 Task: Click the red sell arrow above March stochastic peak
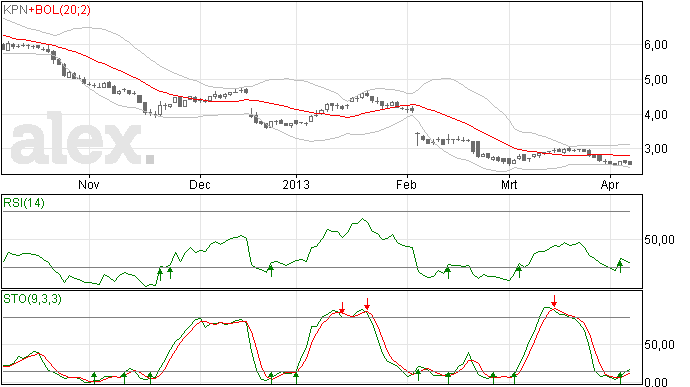[x=554, y=301]
